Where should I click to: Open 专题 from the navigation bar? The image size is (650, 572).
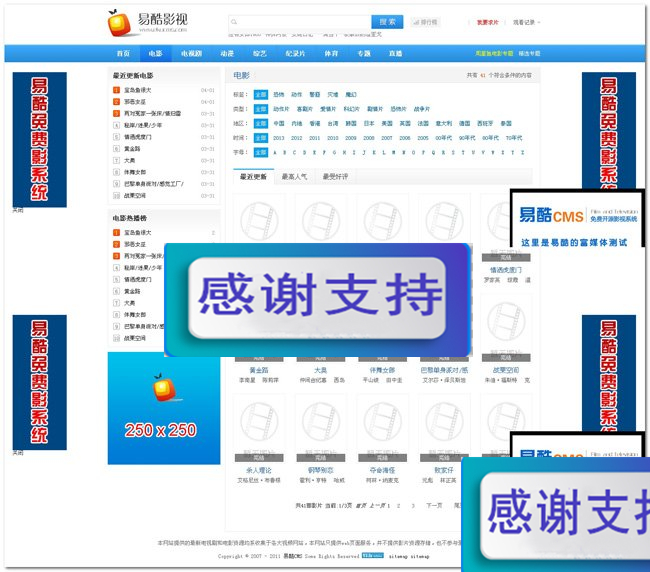(x=364, y=53)
